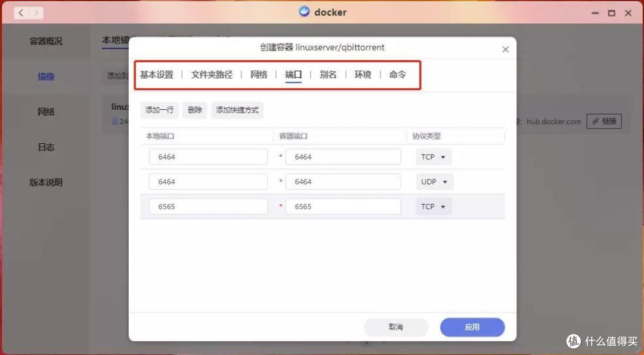
Task: Close the create container dialog with X
Action: click(x=505, y=50)
